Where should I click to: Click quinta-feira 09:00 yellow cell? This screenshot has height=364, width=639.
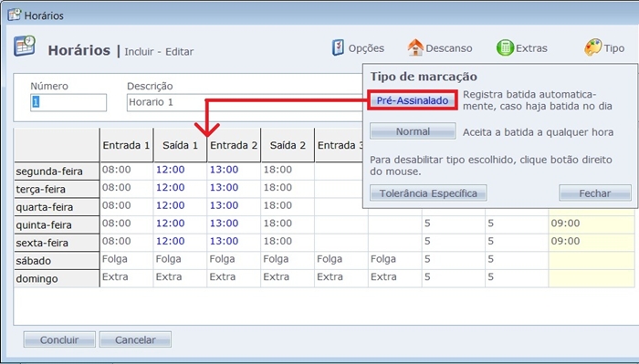(592, 224)
